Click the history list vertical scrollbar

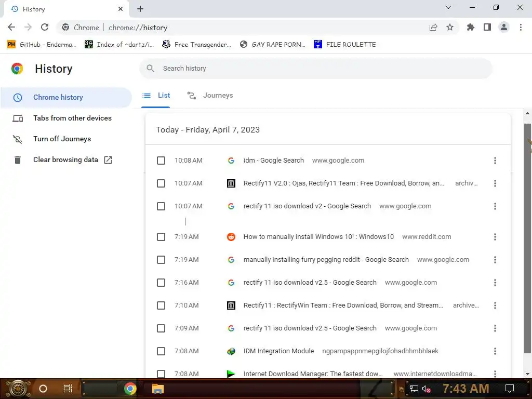click(x=527, y=238)
